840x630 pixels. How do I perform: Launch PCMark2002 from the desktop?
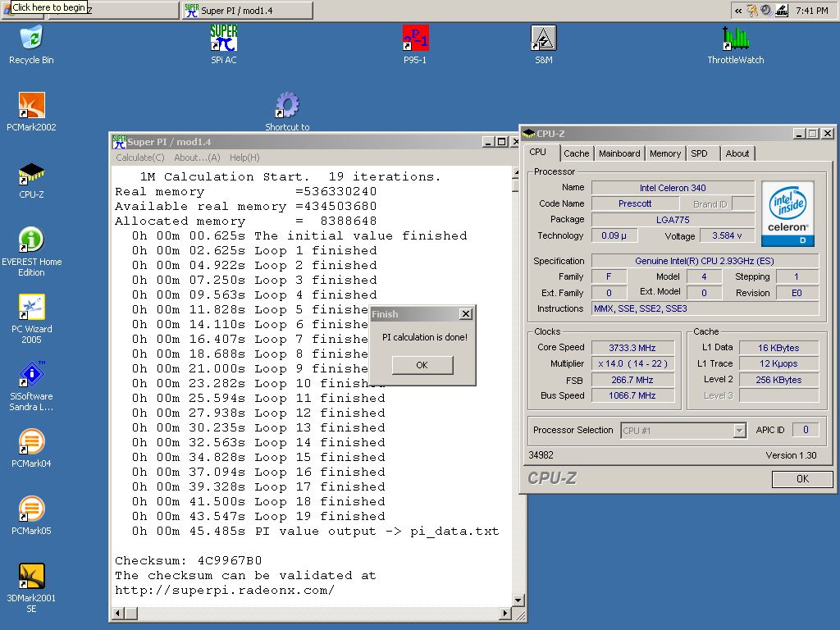point(31,106)
